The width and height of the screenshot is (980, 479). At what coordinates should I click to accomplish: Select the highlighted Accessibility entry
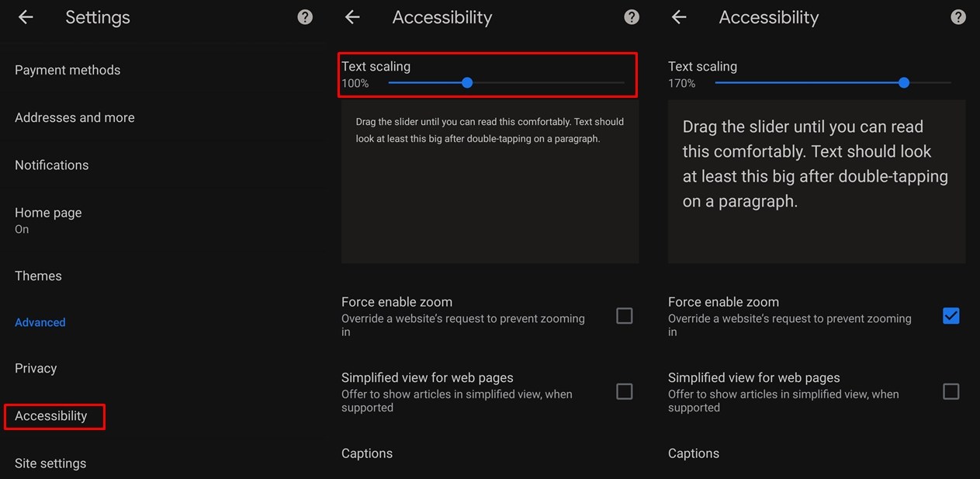tap(52, 416)
